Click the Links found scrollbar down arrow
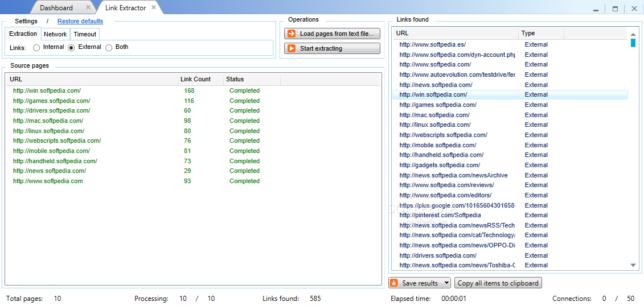644x306 pixels. click(633, 266)
